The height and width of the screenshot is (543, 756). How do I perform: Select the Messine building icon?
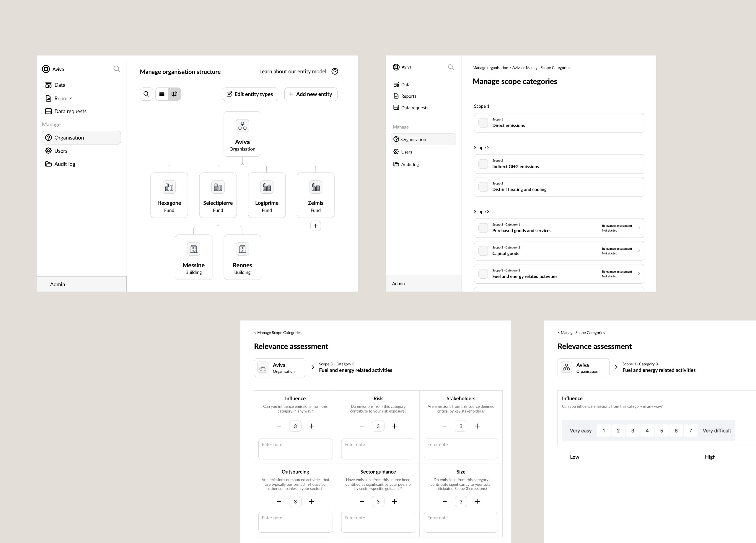pos(193,249)
